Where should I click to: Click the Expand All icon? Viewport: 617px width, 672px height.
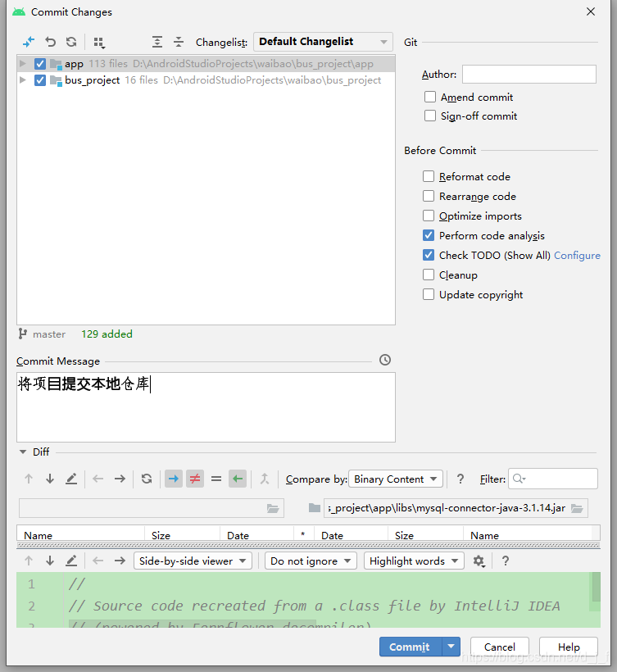(x=157, y=42)
